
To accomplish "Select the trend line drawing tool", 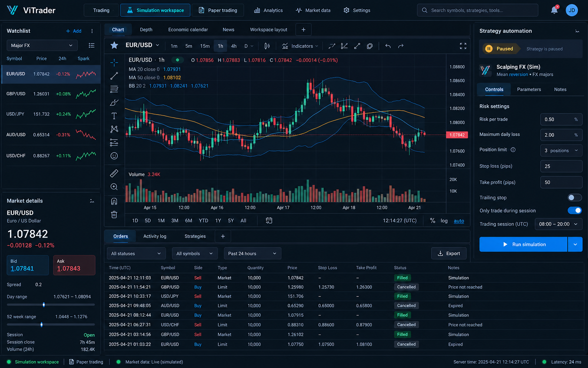I will (x=114, y=76).
